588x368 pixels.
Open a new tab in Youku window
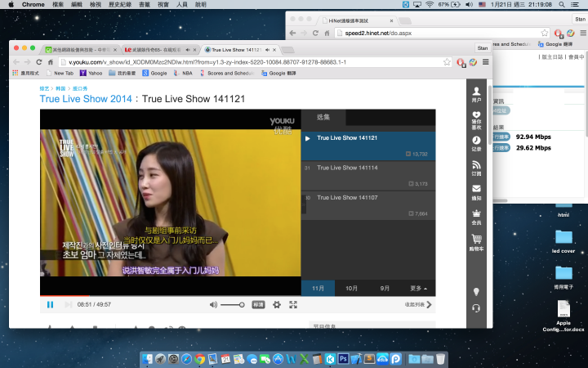coord(287,50)
